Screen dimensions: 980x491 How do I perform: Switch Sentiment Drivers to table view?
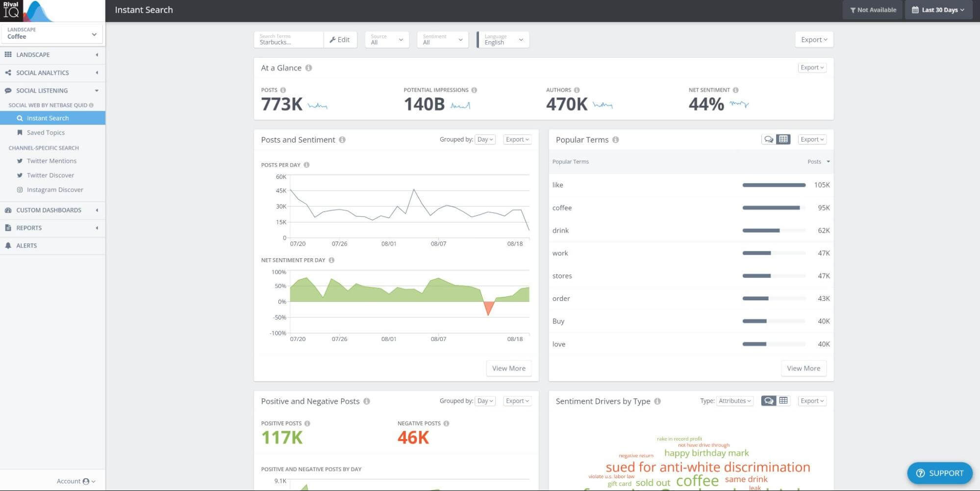[x=783, y=400]
